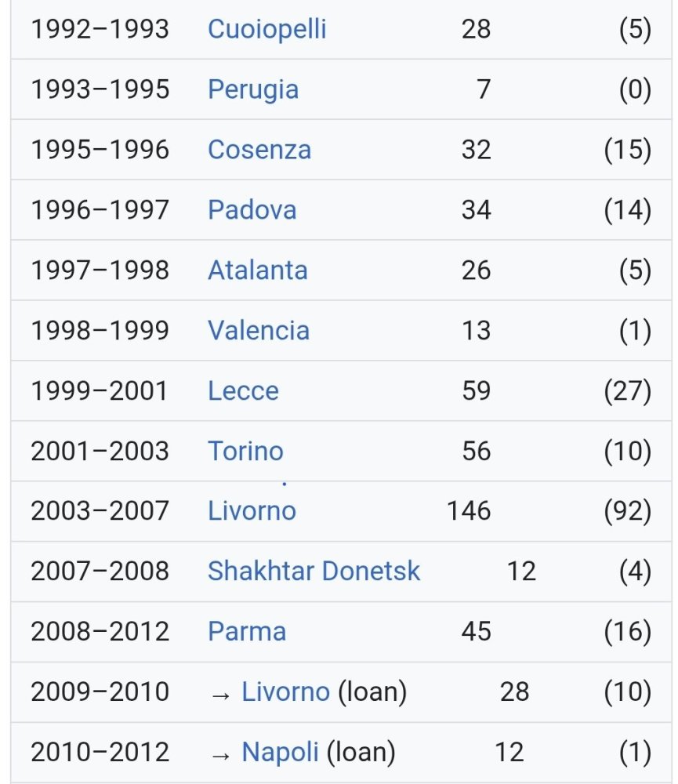
Task: Follow the Valencia link
Action: [259, 331]
